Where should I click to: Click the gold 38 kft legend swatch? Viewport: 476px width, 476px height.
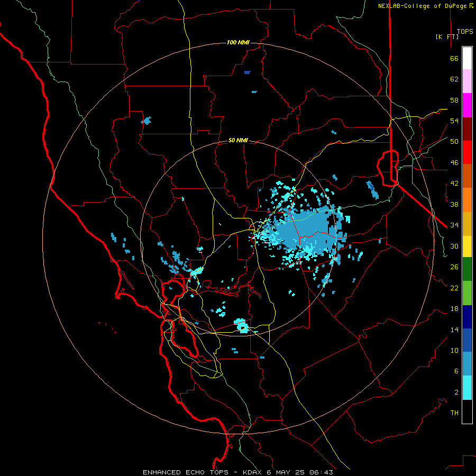point(467,224)
